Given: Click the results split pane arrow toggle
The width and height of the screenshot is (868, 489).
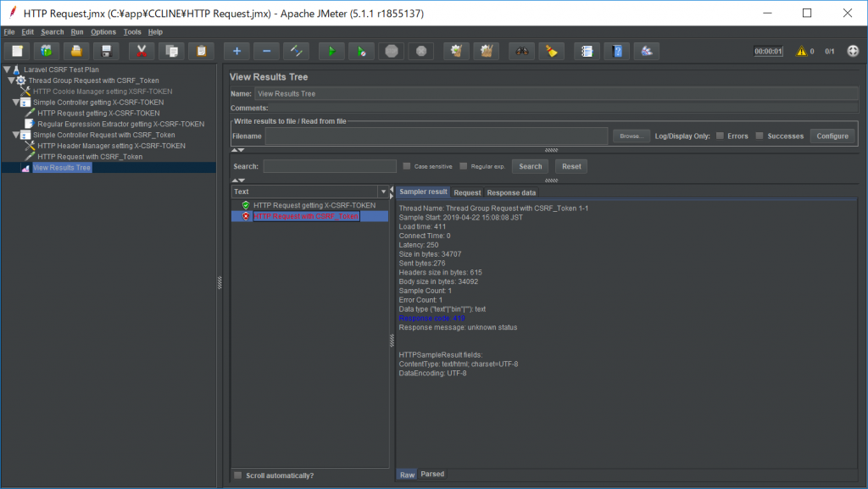Looking at the screenshot, I should (x=392, y=192).
